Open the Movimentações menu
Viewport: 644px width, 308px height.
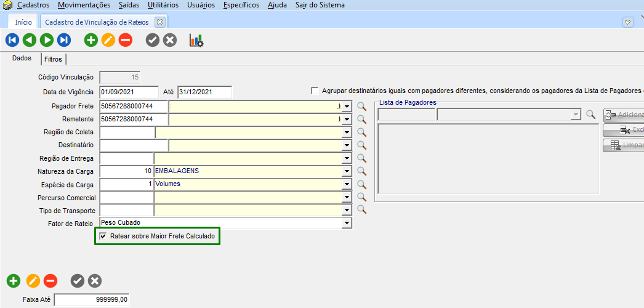84,5
